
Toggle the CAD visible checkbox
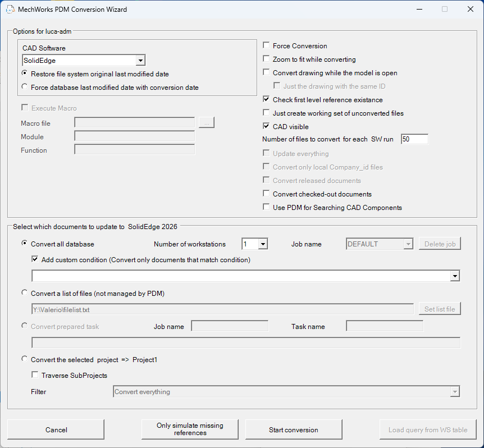tap(266, 126)
